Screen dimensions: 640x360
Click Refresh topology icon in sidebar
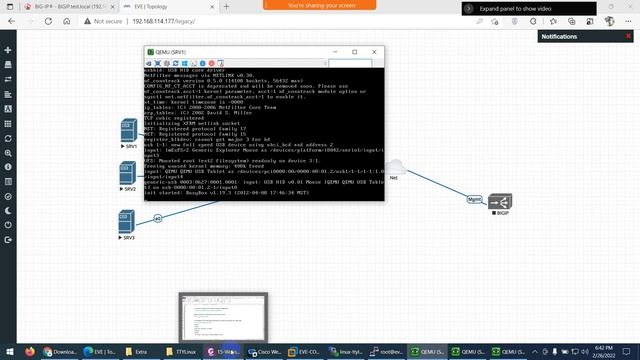8,138
